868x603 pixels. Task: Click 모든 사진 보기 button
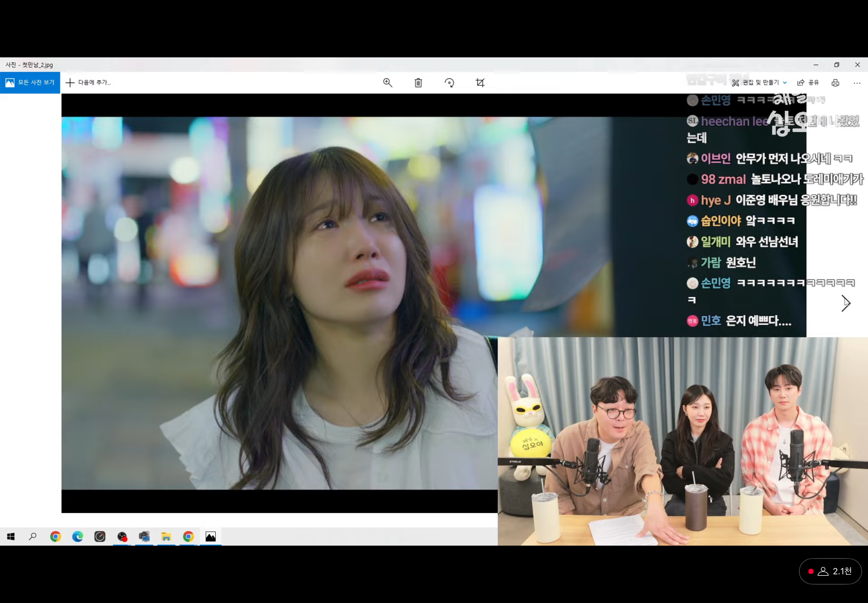[30, 82]
